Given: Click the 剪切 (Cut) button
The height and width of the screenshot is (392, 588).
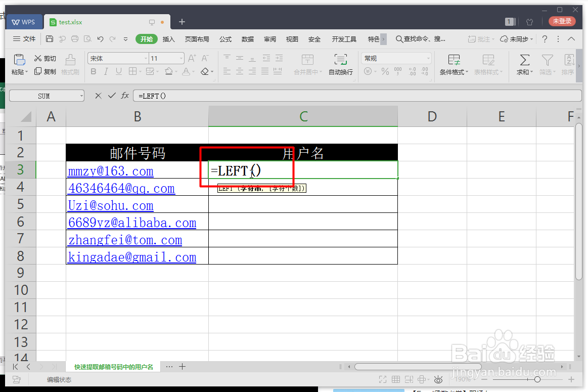Looking at the screenshot, I should [x=45, y=59].
